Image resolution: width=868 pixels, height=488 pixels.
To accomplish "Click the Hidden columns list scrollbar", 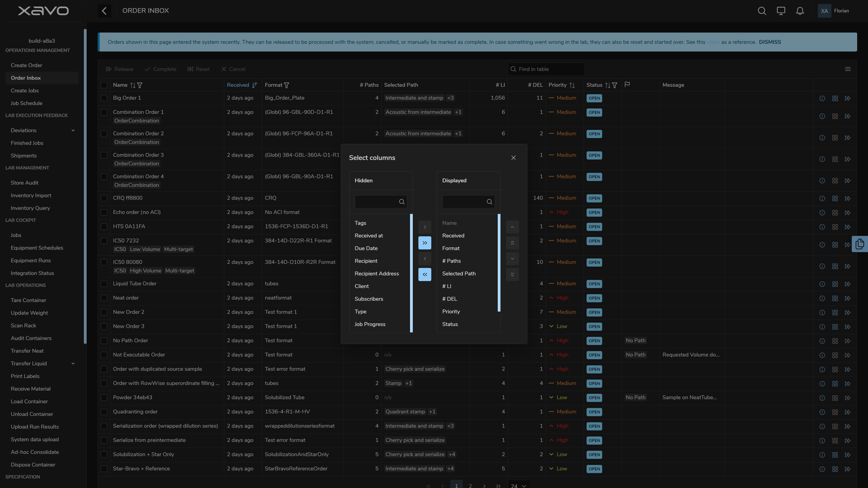I will point(411,273).
